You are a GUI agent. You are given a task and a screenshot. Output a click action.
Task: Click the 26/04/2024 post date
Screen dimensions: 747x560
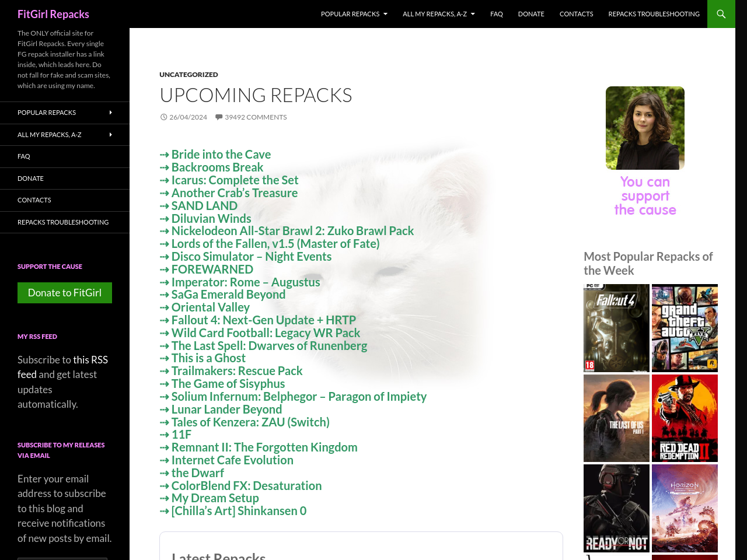tap(187, 117)
